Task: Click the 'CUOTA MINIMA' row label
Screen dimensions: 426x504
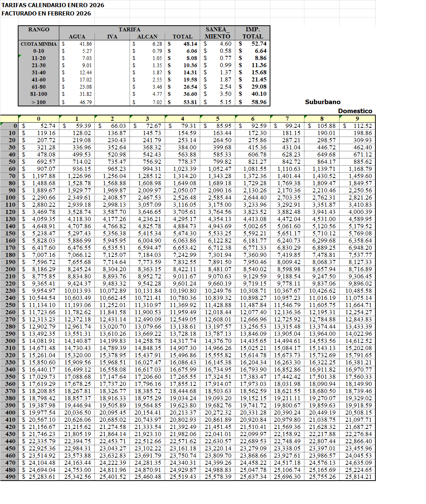Action: pyautogui.click(x=39, y=44)
